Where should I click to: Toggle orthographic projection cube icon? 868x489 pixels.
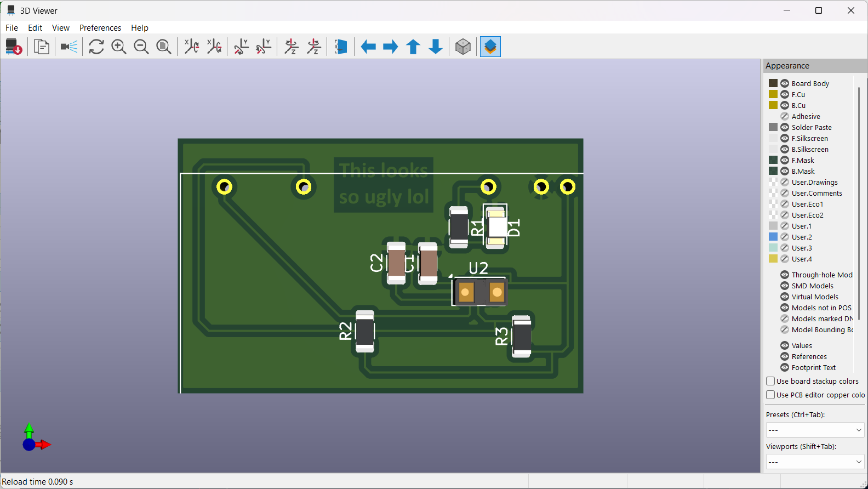(463, 47)
